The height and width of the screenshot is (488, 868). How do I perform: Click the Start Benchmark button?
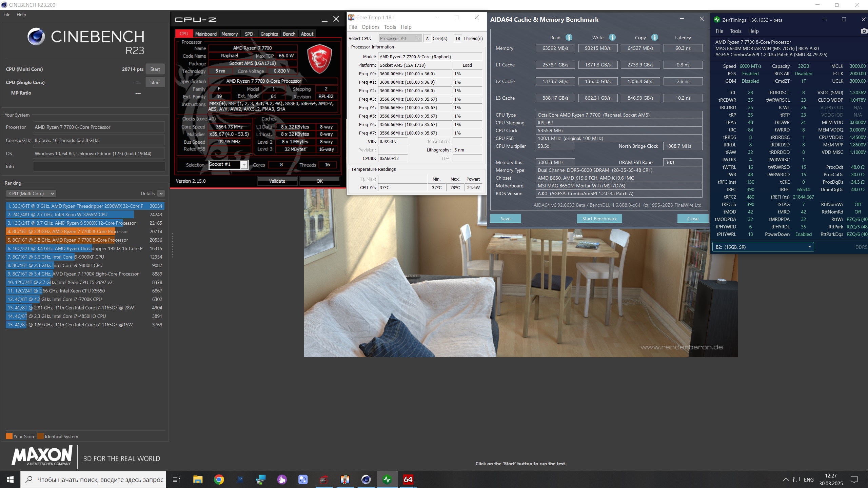pos(599,219)
